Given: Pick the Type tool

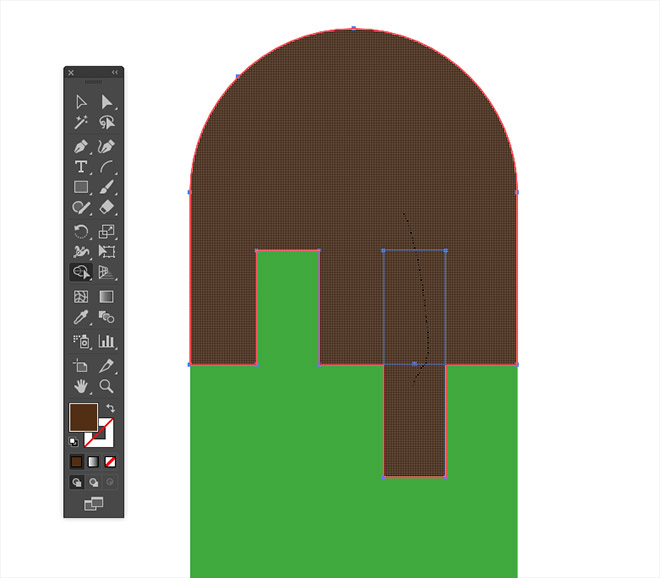Looking at the screenshot, I should tap(81, 167).
